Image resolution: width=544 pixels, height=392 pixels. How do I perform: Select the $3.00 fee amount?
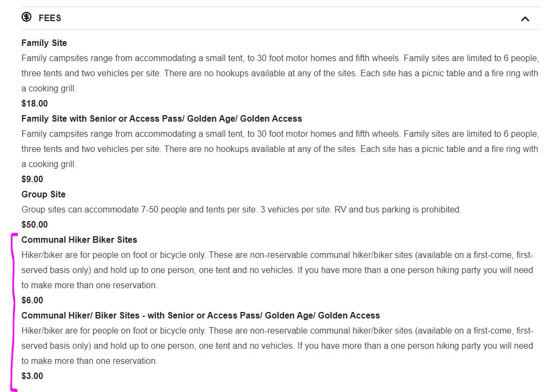[32, 376]
